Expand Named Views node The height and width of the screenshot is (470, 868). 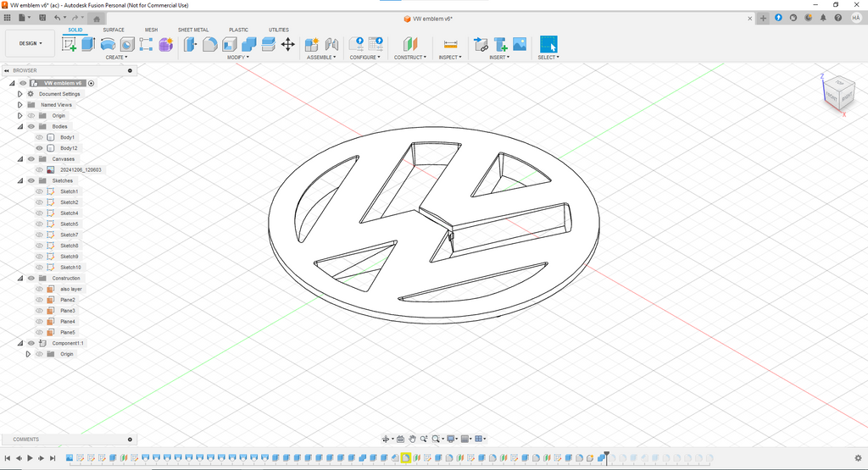point(20,104)
